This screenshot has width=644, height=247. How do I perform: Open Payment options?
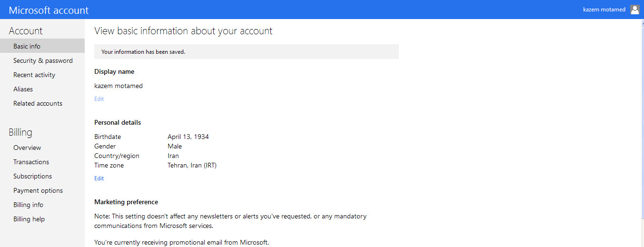click(x=38, y=190)
